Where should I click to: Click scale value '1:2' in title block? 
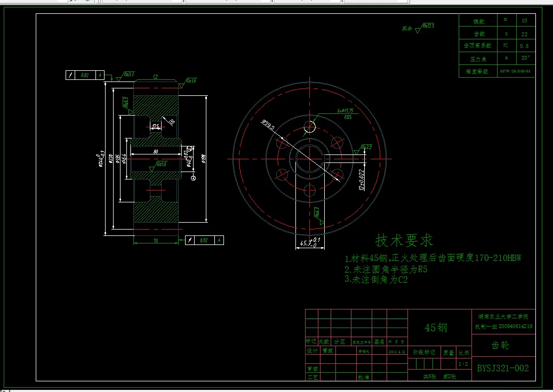(x=463, y=364)
